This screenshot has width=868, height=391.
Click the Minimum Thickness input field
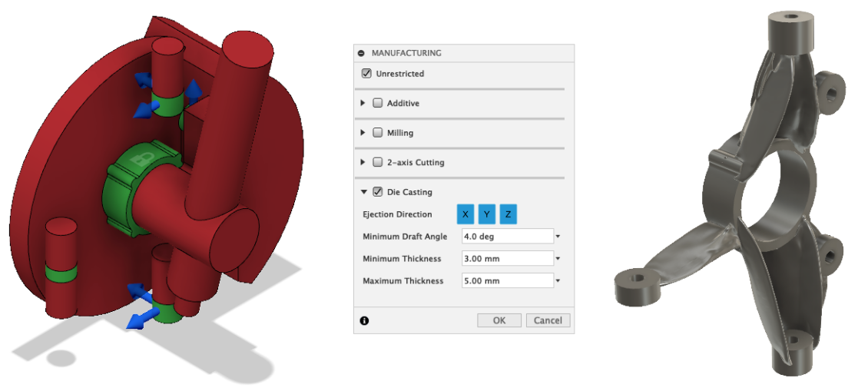pyautogui.click(x=508, y=259)
